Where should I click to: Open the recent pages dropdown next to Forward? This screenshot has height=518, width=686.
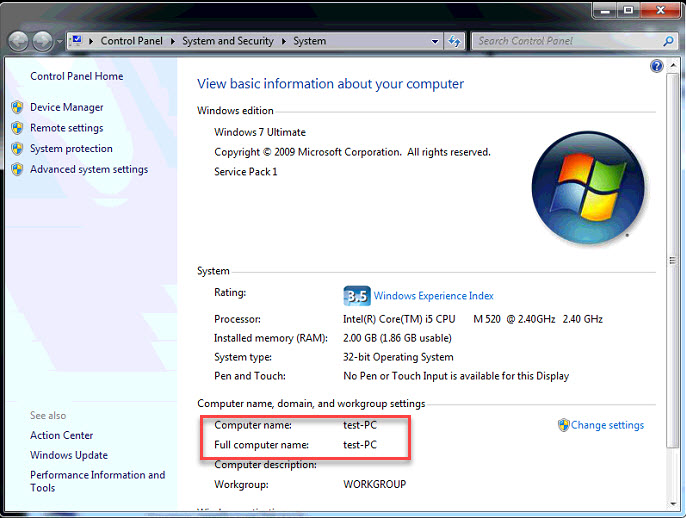click(60, 42)
